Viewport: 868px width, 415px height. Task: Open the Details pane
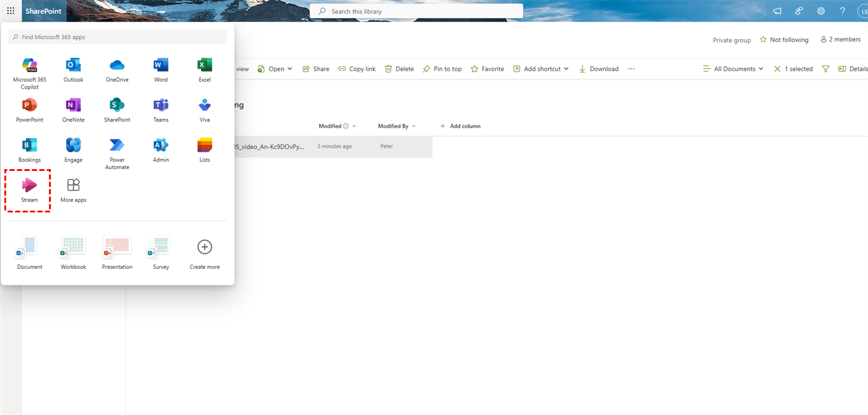click(x=853, y=69)
